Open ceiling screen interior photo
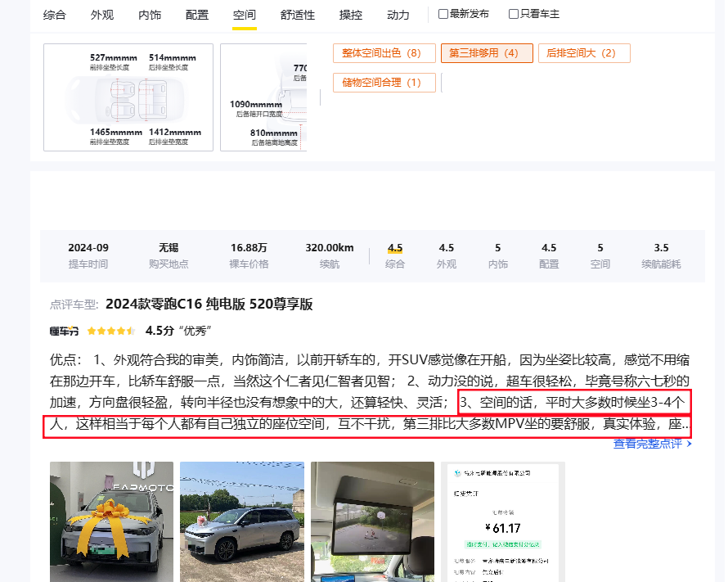The width and height of the screenshot is (728, 582). pyautogui.click(x=372, y=521)
